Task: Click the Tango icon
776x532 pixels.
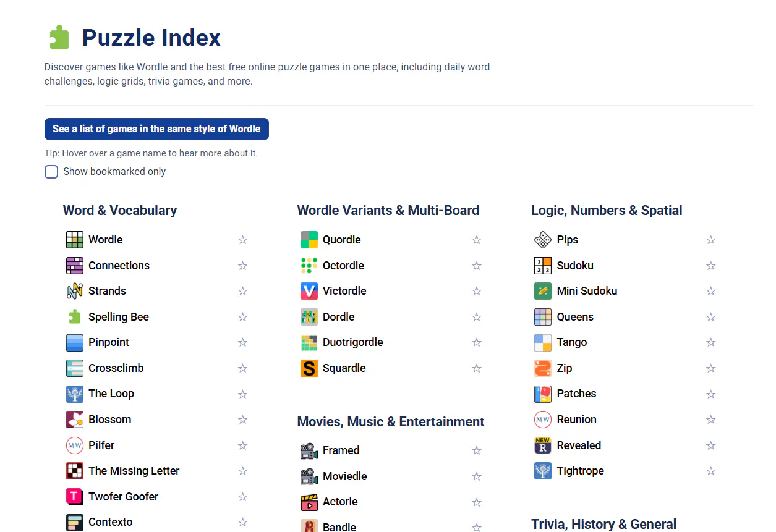Action: click(543, 342)
